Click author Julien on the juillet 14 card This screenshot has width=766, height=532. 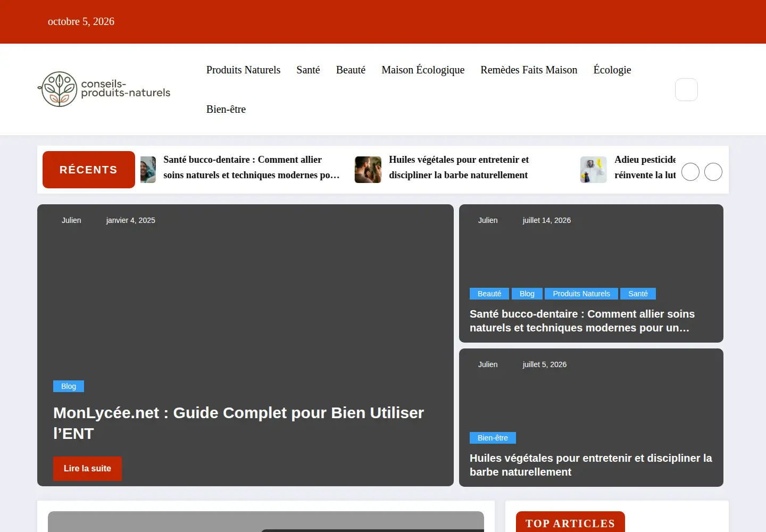click(488, 220)
